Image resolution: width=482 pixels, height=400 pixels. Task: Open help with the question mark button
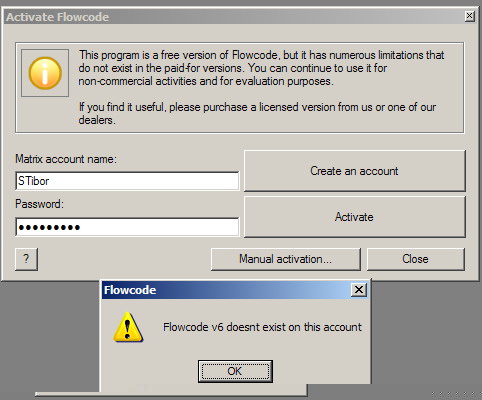tap(26, 259)
